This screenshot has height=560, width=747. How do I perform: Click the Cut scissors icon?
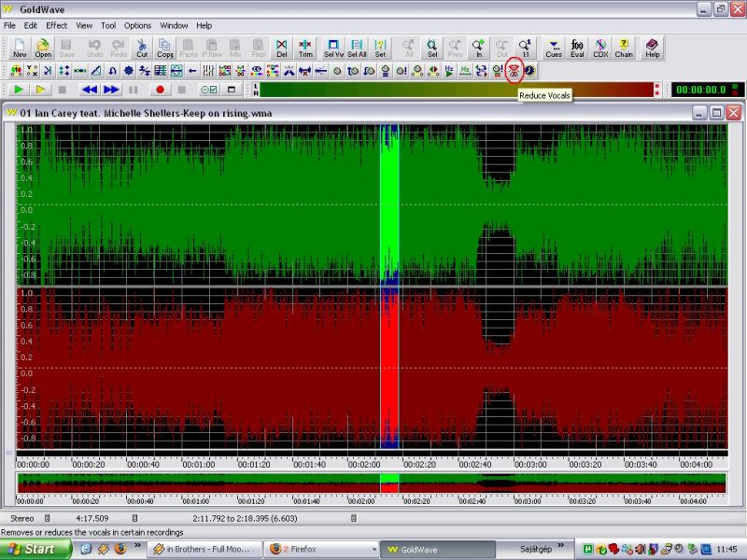coord(142,48)
